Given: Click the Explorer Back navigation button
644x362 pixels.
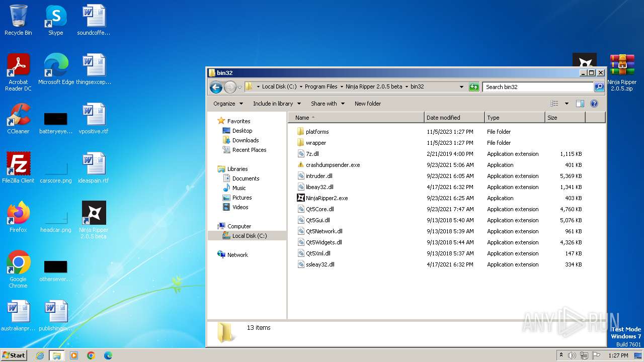Looking at the screenshot, I should tap(216, 87).
